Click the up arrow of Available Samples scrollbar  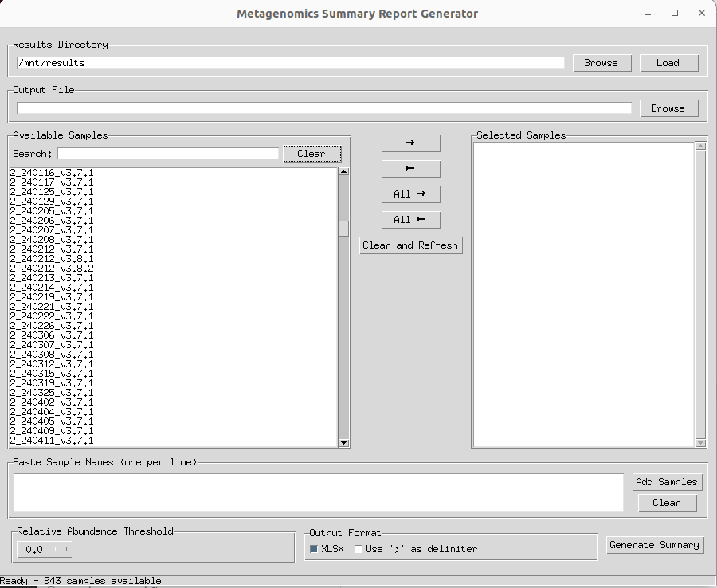pos(343,171)
